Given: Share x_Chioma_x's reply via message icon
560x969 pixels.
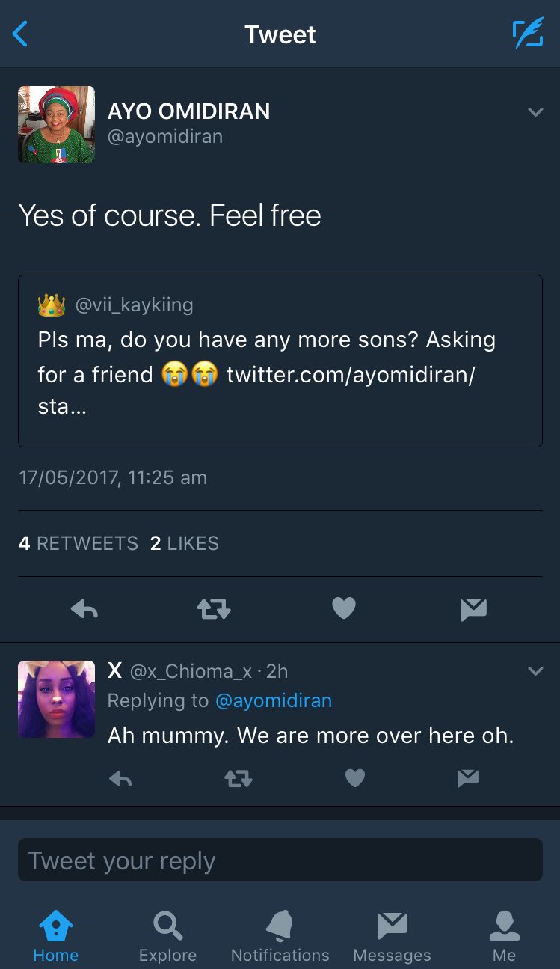Looking at the screenshot, I should tap(467, 779).
